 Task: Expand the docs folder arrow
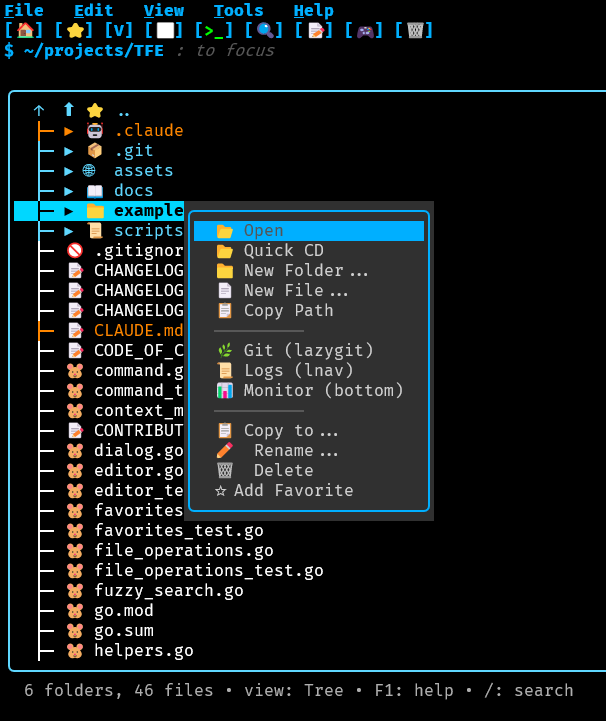click(x=69, y=191)
